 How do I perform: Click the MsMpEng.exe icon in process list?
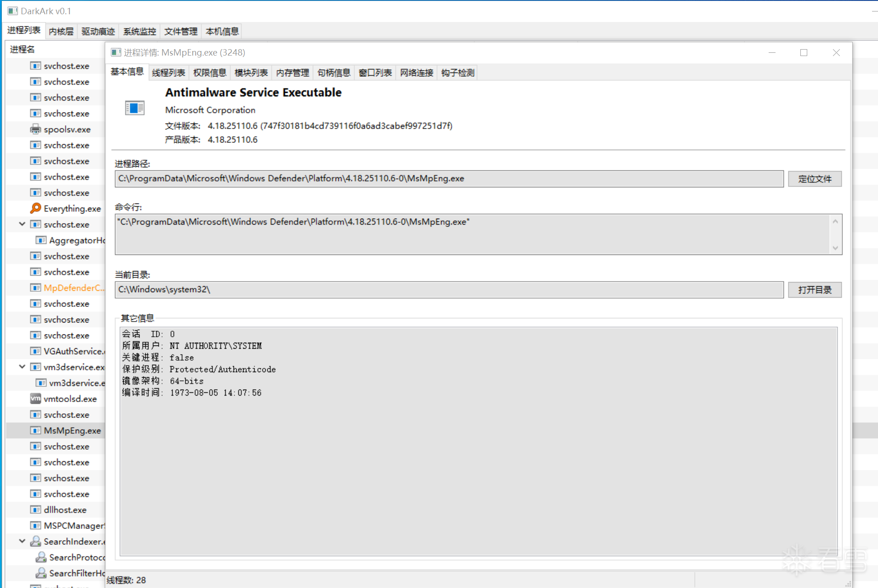pos(35,430)
